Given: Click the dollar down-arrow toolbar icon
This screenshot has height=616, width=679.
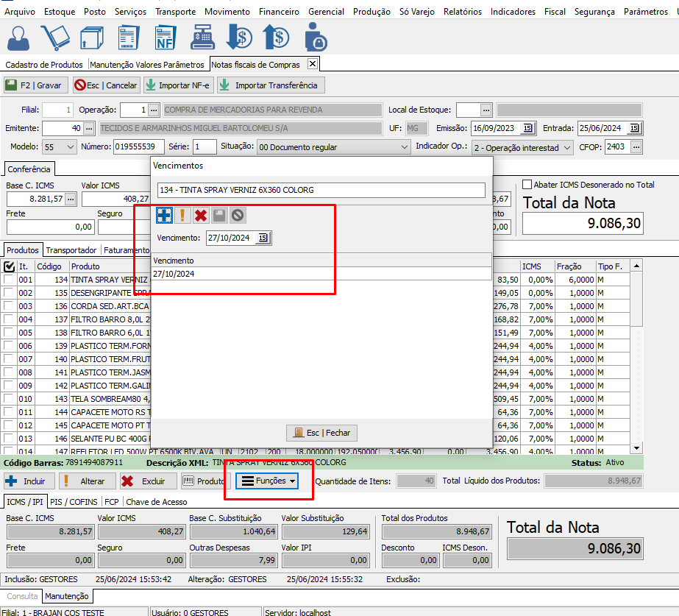Looking at the screenshot, I should click(x=239, y=36).
